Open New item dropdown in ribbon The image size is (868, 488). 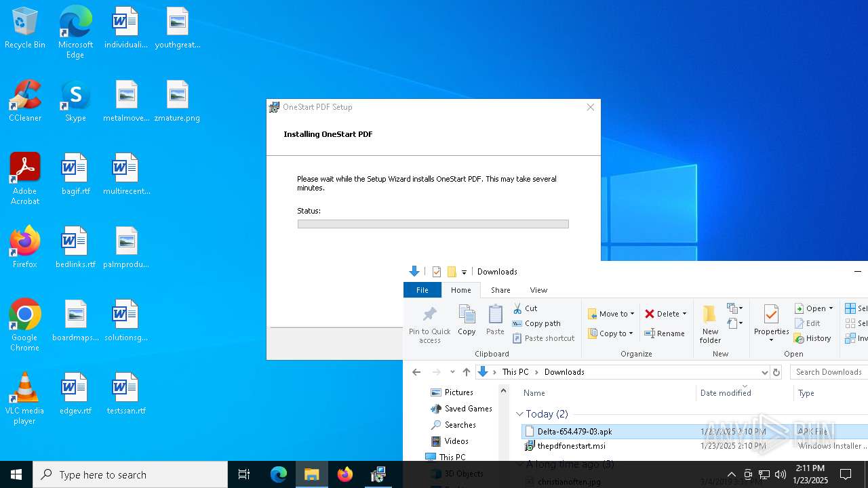tap(735, 308)
